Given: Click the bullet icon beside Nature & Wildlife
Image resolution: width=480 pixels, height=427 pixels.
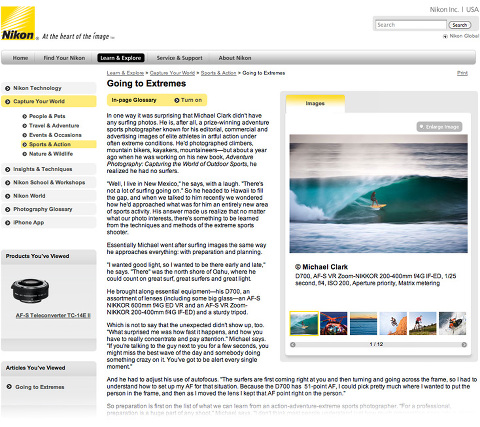Looking at the screenshot, I should [x=25, y=154].
